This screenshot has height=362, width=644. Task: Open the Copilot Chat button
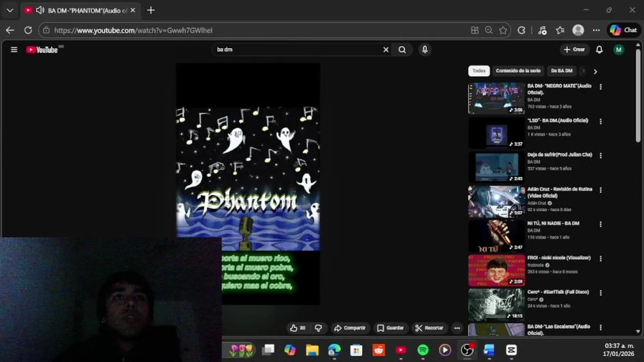pos(624,30)
